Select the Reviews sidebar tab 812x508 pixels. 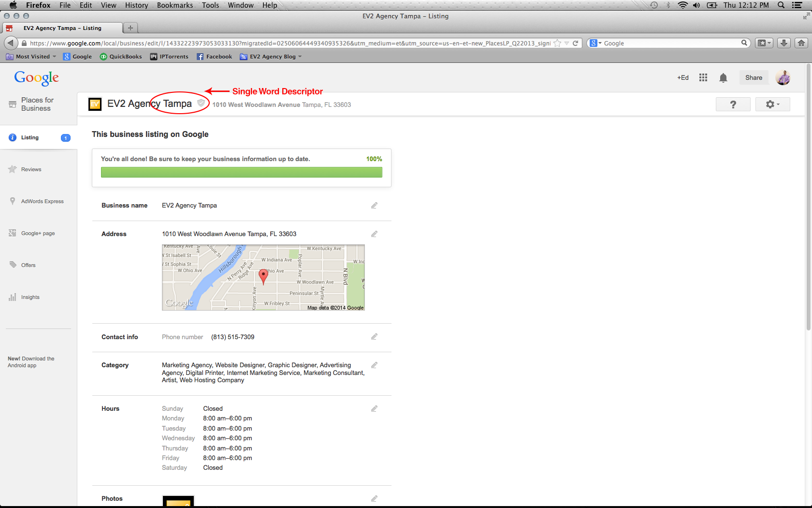[x=31, y=169]
